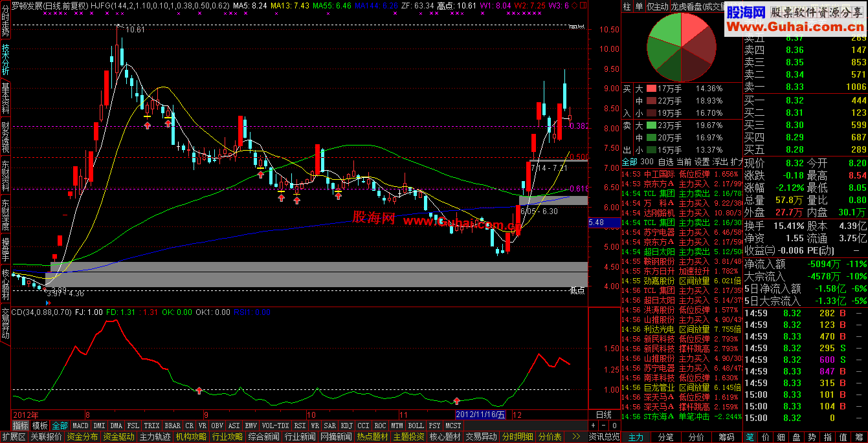Screen dimensions: 868x443
Task: Click the 模板 tab
Action: pyautogui.click(x=39, y=426)
